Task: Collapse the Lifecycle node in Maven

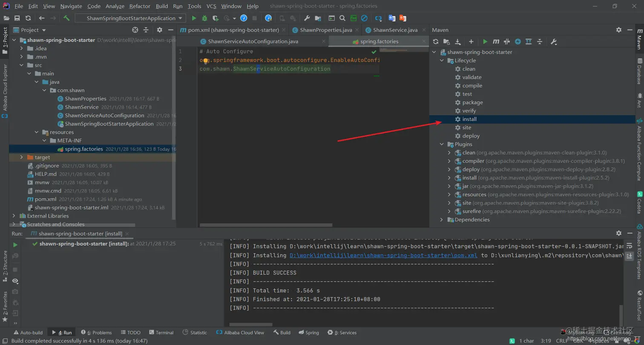Action: tap(442, 60)
